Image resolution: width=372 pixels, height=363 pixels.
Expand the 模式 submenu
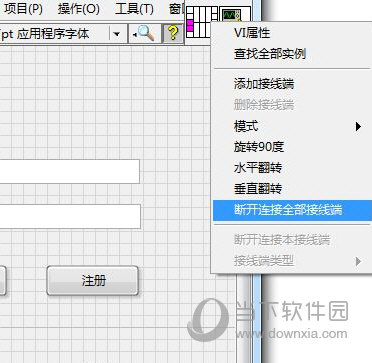(x=292, y=126)
